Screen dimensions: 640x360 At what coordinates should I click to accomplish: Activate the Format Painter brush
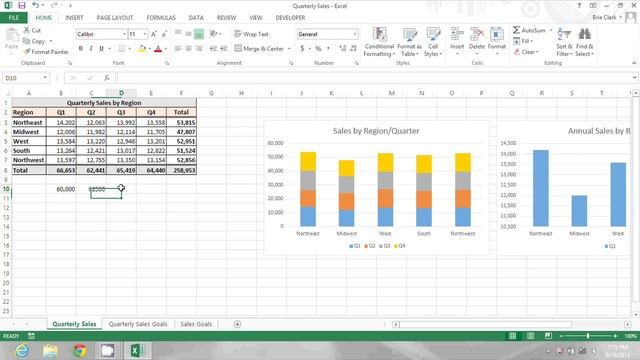pos(27,52)
